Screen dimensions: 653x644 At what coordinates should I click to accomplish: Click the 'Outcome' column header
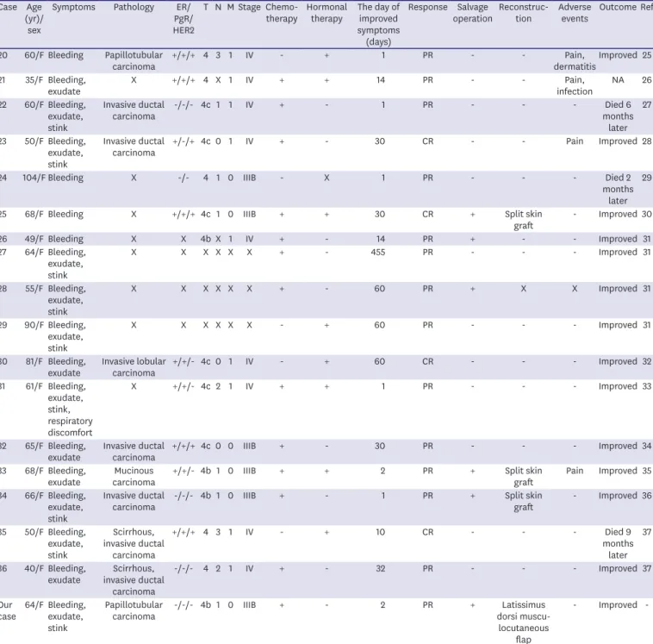tap(618, 7)
